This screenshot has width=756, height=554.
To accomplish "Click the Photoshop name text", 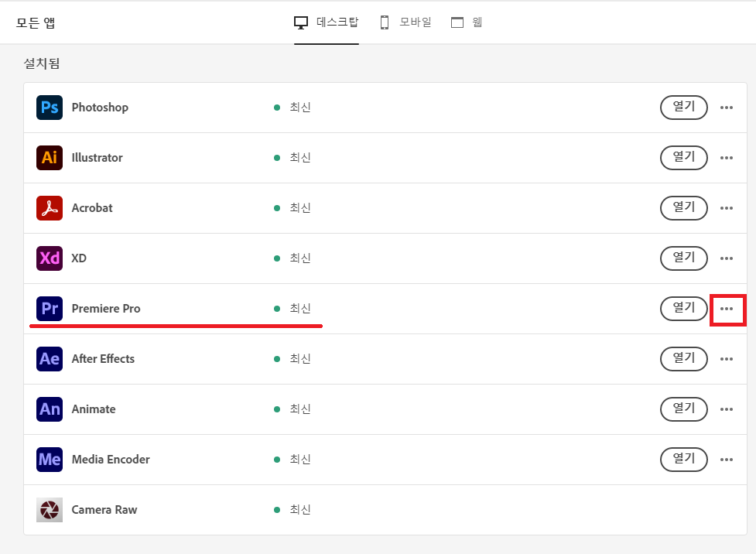I will coord(100,108).
